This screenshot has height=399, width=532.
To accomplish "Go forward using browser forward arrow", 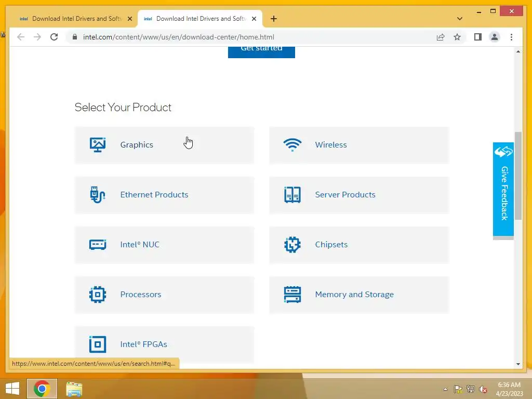I will (37, 37).
